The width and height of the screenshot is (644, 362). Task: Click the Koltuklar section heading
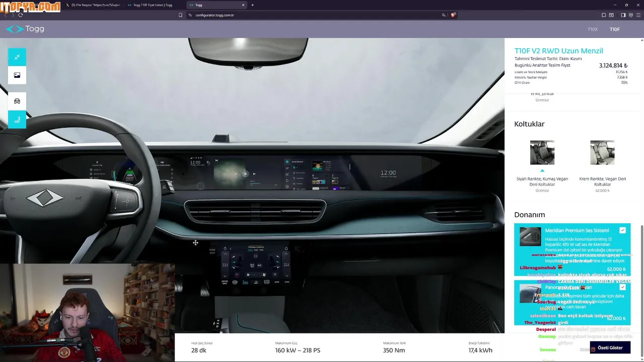[529, 124]
